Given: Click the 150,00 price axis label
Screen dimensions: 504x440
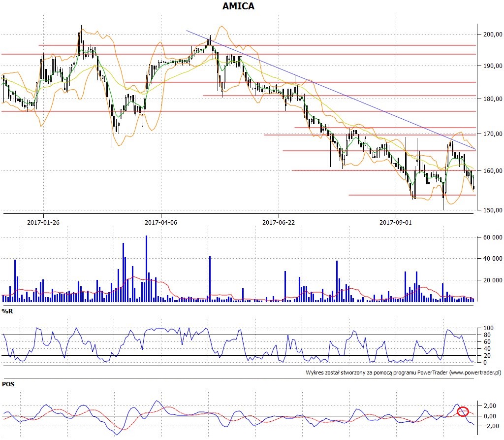Looking at the screenshot, I should click(492, 210).
